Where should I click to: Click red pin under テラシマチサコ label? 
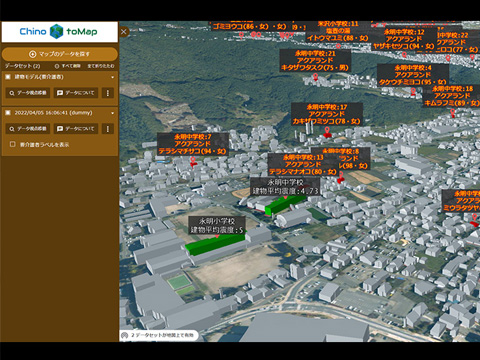(x=193, y=162)
